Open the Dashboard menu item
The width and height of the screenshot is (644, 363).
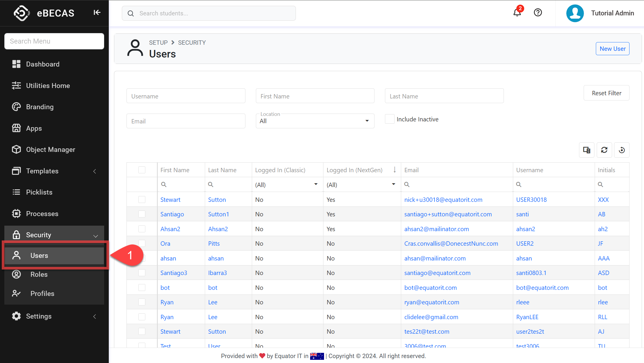[x=54, y=64]
